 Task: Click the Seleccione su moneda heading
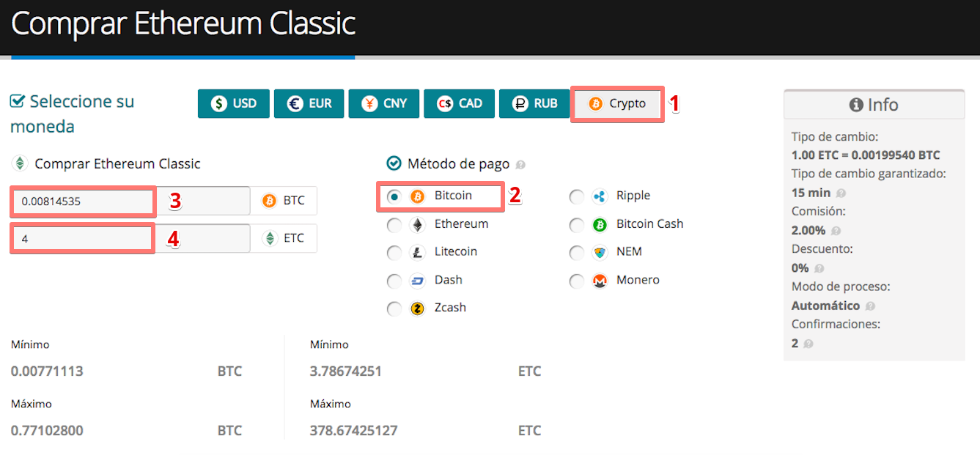(73, 114)
